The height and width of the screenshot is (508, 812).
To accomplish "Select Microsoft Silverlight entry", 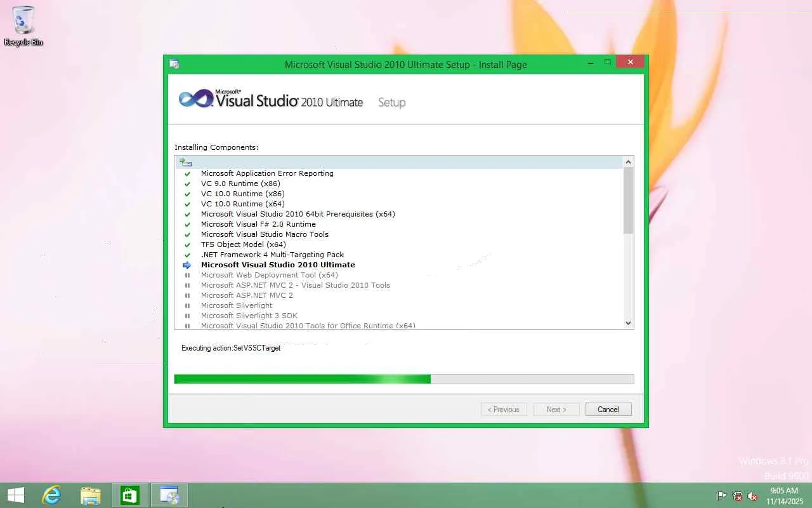I will pyautogui.click(x=237, y=305).
